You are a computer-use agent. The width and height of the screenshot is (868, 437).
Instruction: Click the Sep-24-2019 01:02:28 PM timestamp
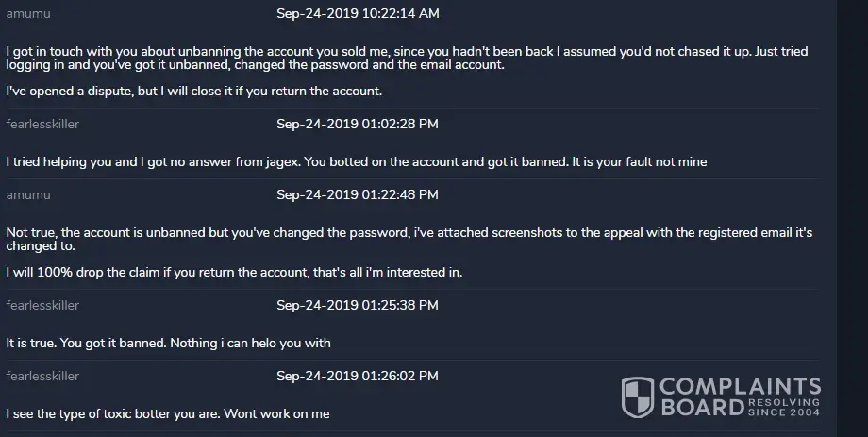click(358, 124)
